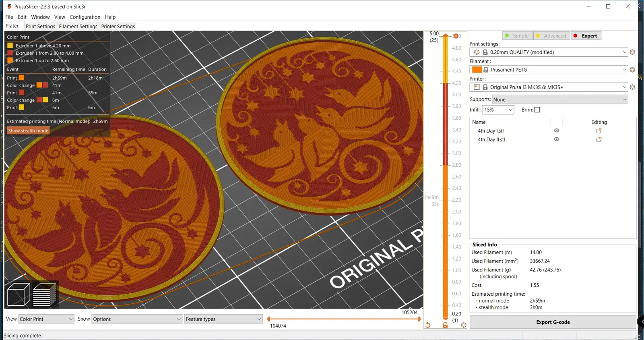Select the 4th Day I.stl object row

[553, 131]
